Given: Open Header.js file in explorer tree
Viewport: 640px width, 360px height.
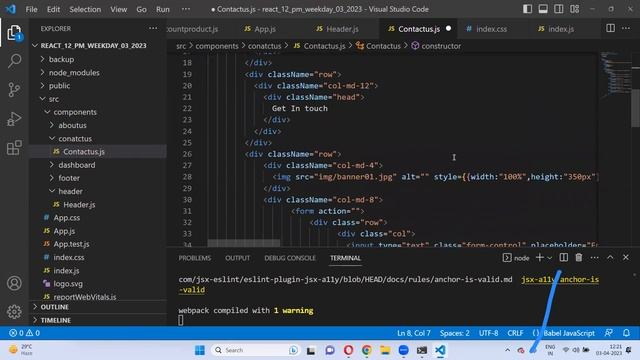Looking at the screenshot, I should coord(79,204).
